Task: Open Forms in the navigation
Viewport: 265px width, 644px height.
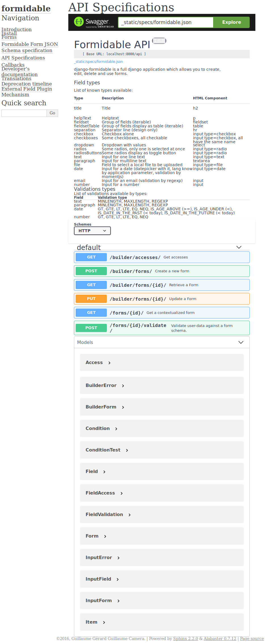Action: (x=9, y=37)
